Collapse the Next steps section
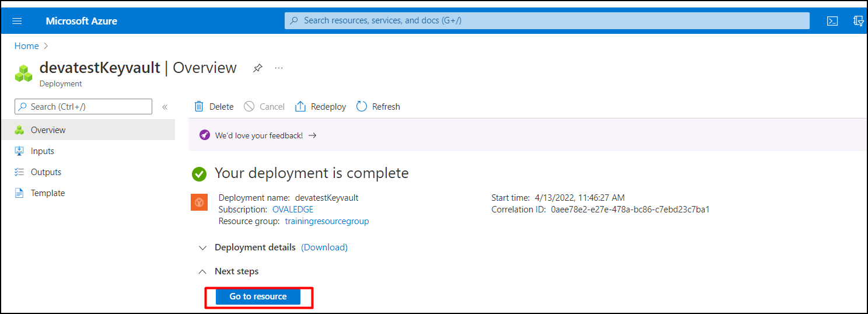Viewport: 868px width, 314px height. [202, 271]
